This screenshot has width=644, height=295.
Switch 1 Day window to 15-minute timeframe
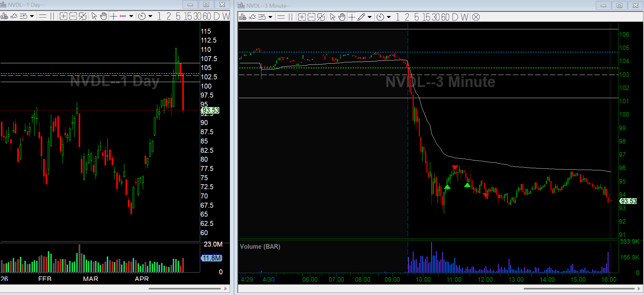[188, 16]
